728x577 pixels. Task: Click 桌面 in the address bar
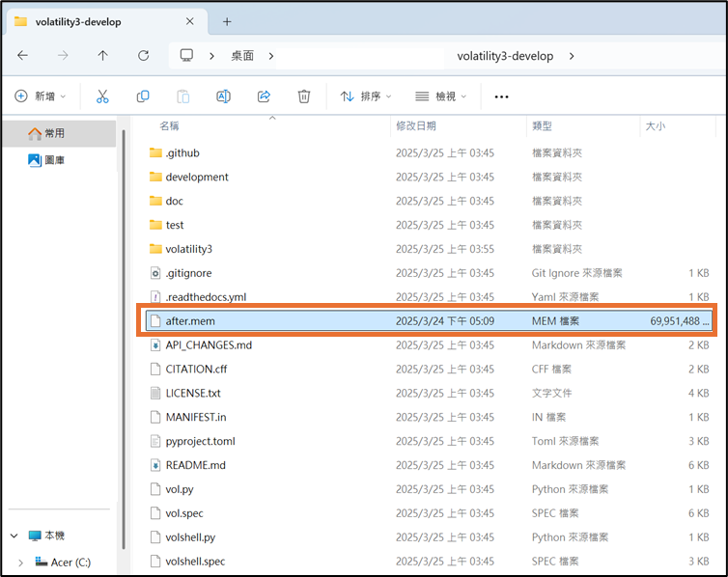242,56
